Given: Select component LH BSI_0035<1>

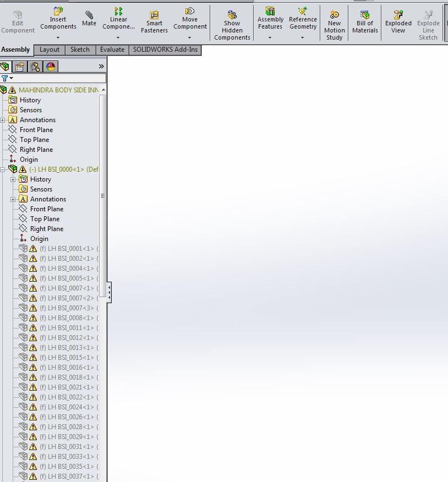Looking at the screenshot, I should pos(69,467).
